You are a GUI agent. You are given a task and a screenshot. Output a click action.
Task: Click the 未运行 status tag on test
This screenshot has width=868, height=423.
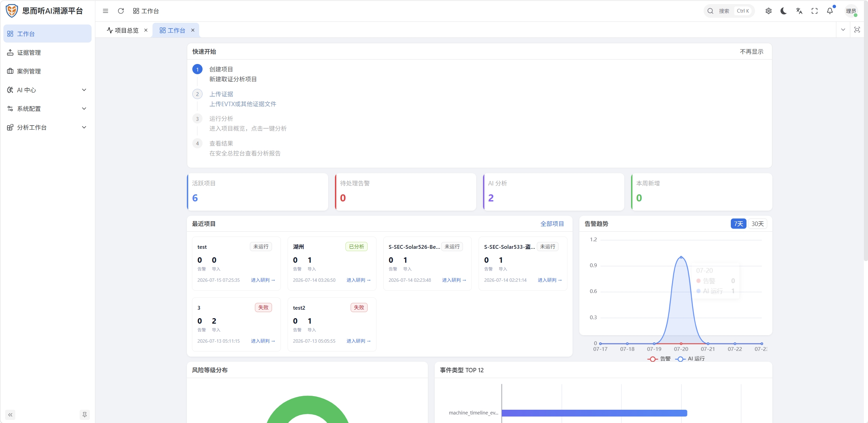[261, 246]
